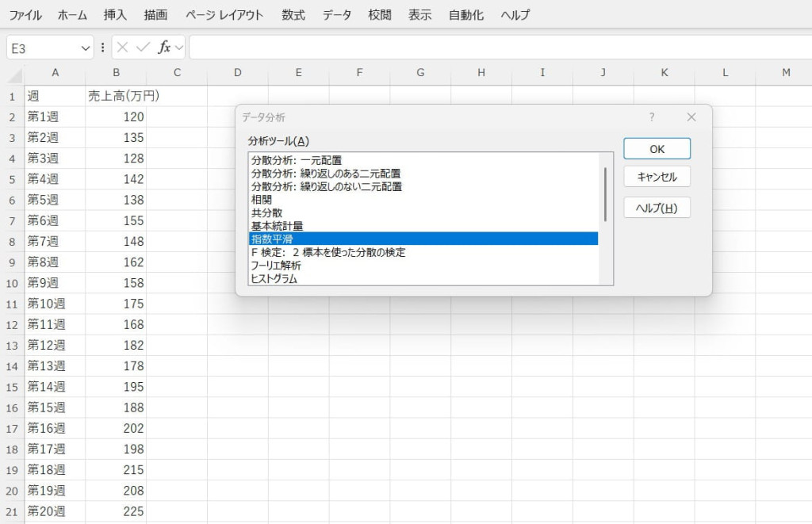Click the ヘルプ(H) button

coord(657,208)
